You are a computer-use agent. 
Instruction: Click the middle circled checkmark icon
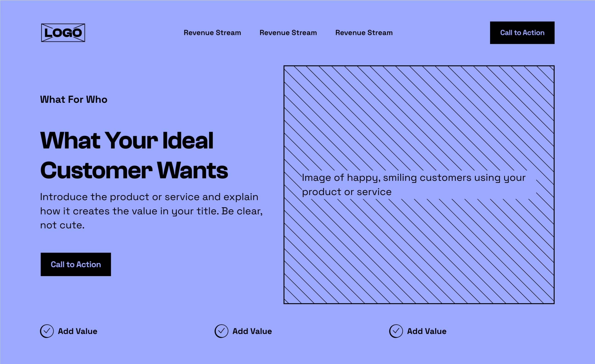pos(221,331)
